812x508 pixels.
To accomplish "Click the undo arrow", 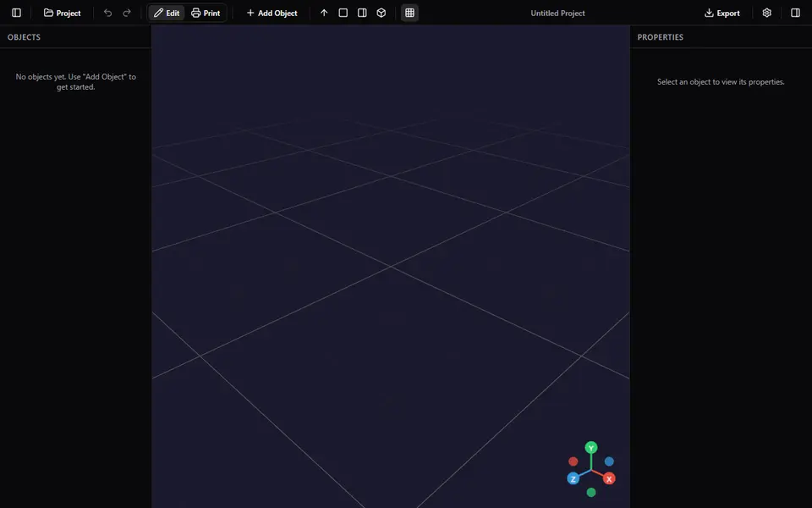I will pyautogui.click(x=107, y=13).
